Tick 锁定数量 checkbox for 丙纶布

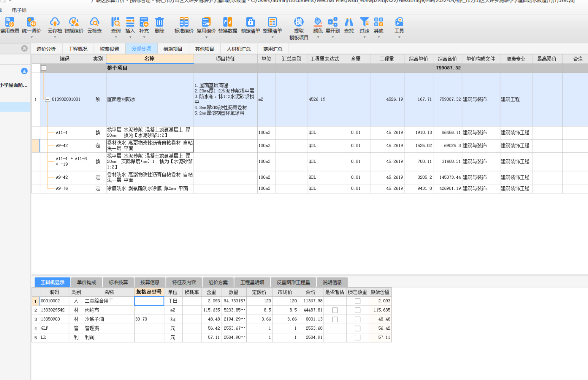[358, 310]
